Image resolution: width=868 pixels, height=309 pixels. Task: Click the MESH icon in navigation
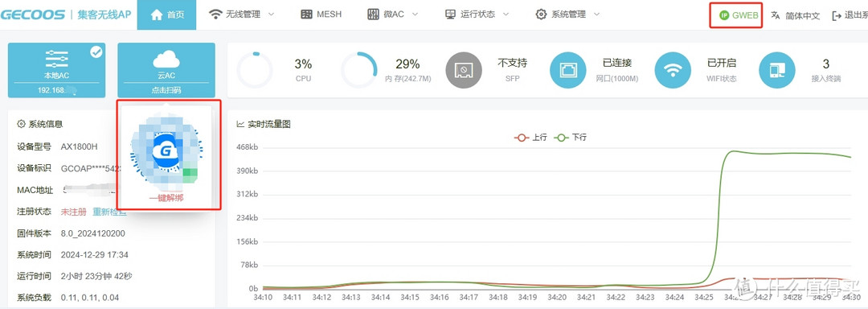(307, 15)
